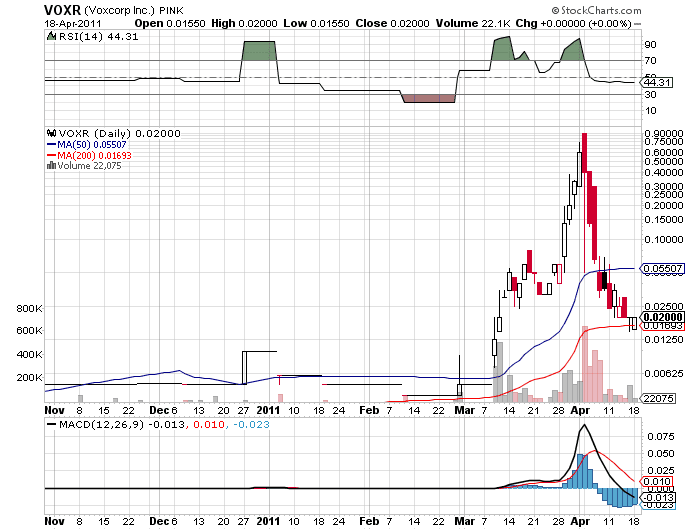Click the 0.40000 price axis label

[664, 172]
